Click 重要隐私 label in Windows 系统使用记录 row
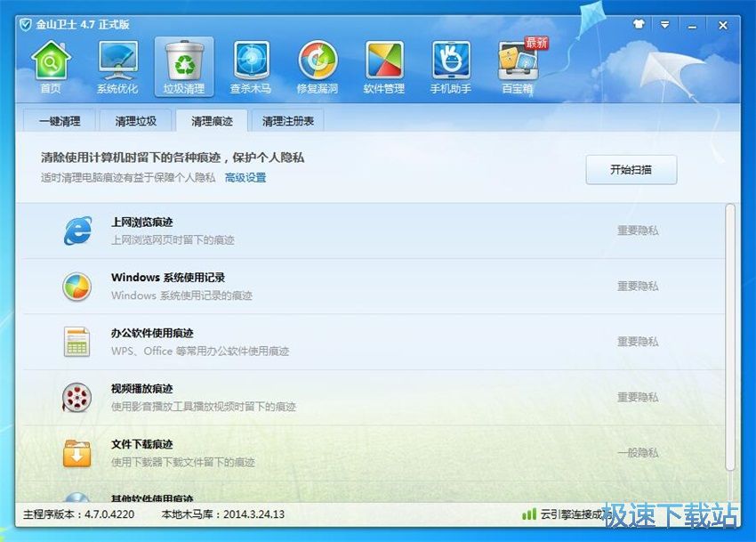This screenshot has height=542, width=756. 638,286
